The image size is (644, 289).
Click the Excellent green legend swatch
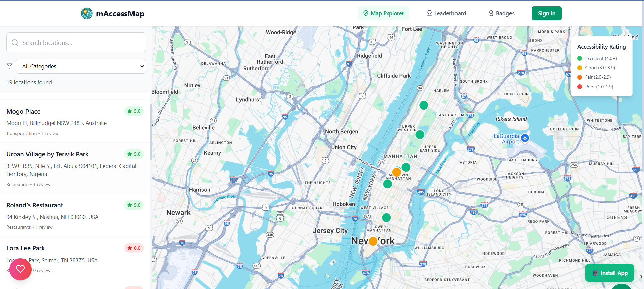[580, 58]
